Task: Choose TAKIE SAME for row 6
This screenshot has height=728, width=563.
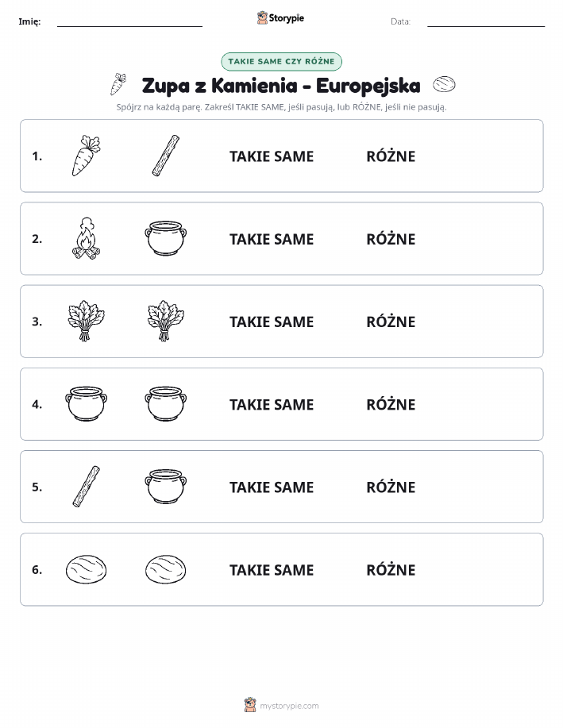Action: tap(272, 570)
